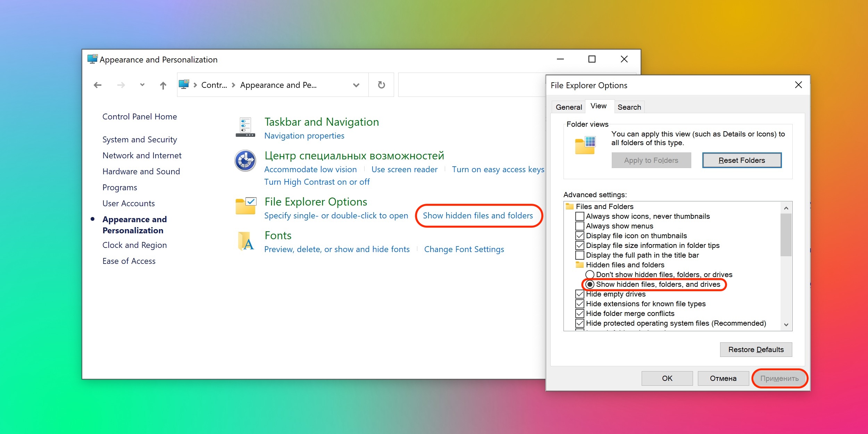Click the Appearance and Personalization title bar icon
This screenshot has width=868, height=434.
pos(92,59)
